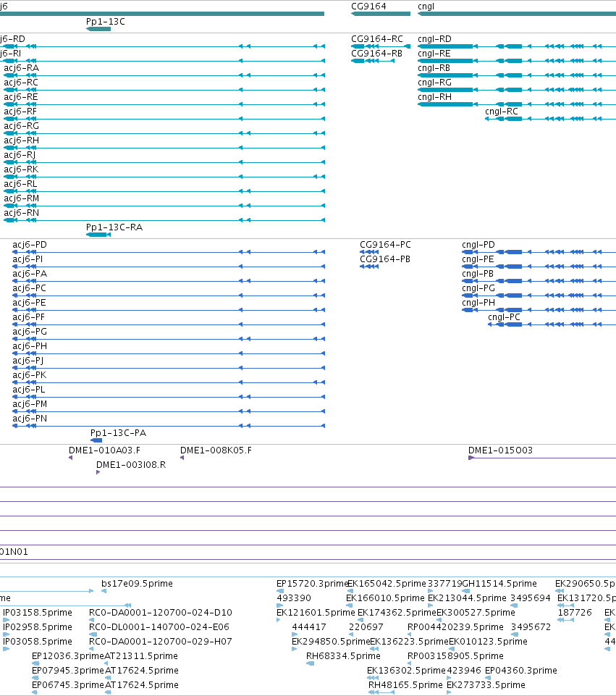Click the GH11514.5prime EST label
616x696 pixels.
pos(499,584)
